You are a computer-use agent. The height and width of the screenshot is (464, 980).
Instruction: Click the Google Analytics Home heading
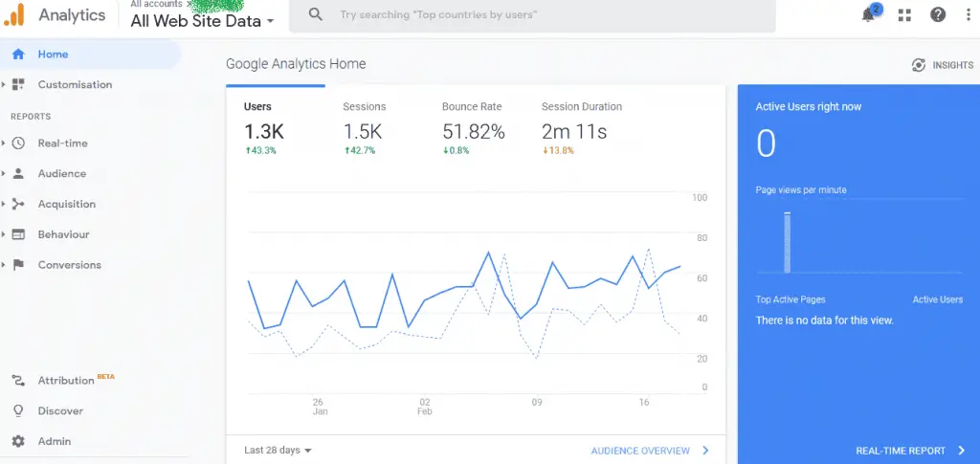click(x=296, y=64)
